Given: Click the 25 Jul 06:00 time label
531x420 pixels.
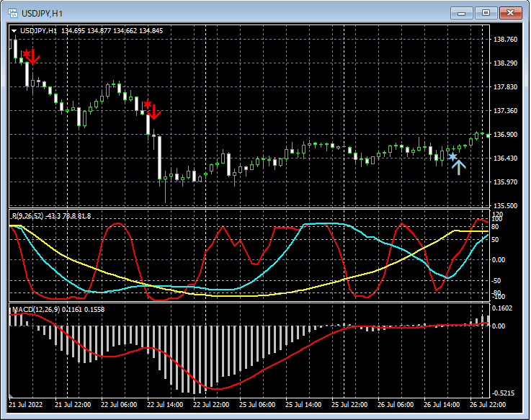Looking at the screenshot, I should tap(257, 405).
